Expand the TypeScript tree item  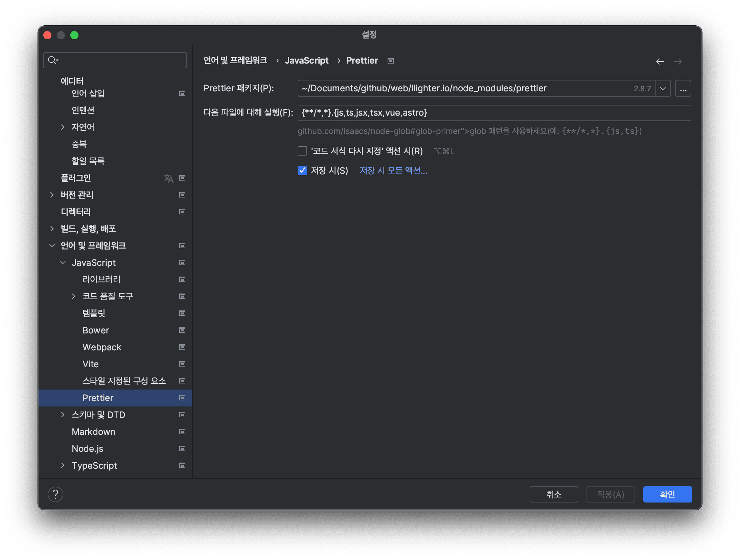[x=63, y=465]
